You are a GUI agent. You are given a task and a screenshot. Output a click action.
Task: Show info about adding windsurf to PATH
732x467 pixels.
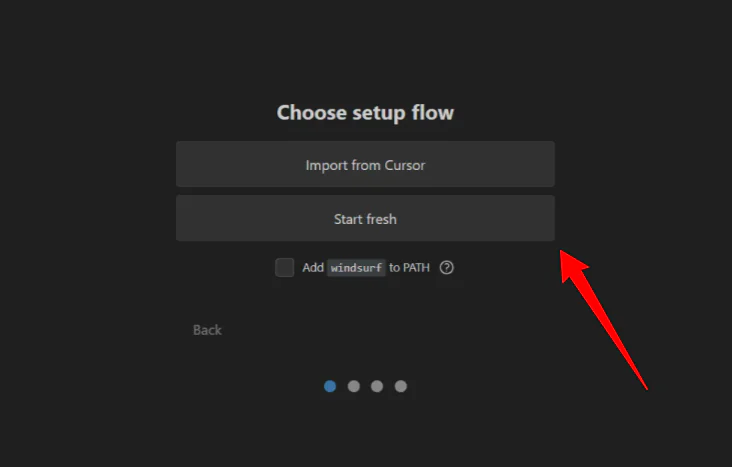click(x=447, y=268)
